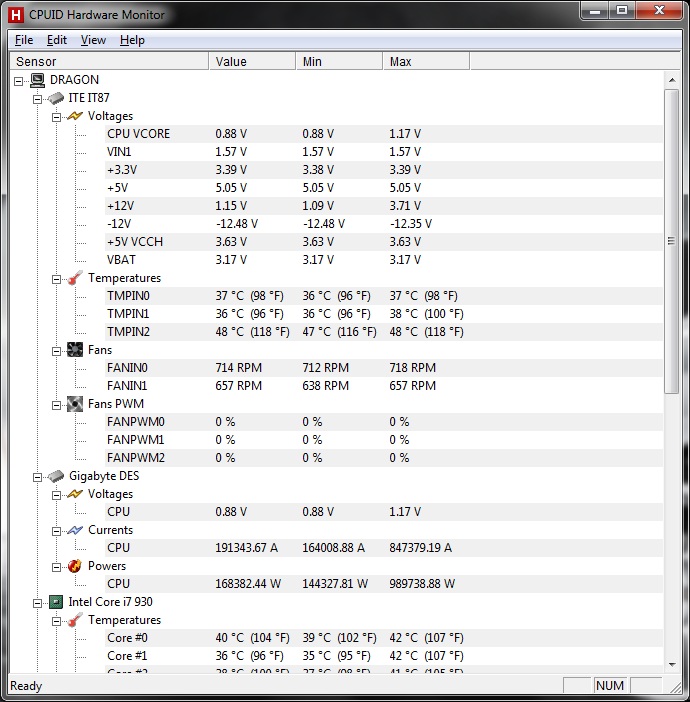Open the Help menu
The height and width of the screenshot is (702, 690).
(132, 40)
